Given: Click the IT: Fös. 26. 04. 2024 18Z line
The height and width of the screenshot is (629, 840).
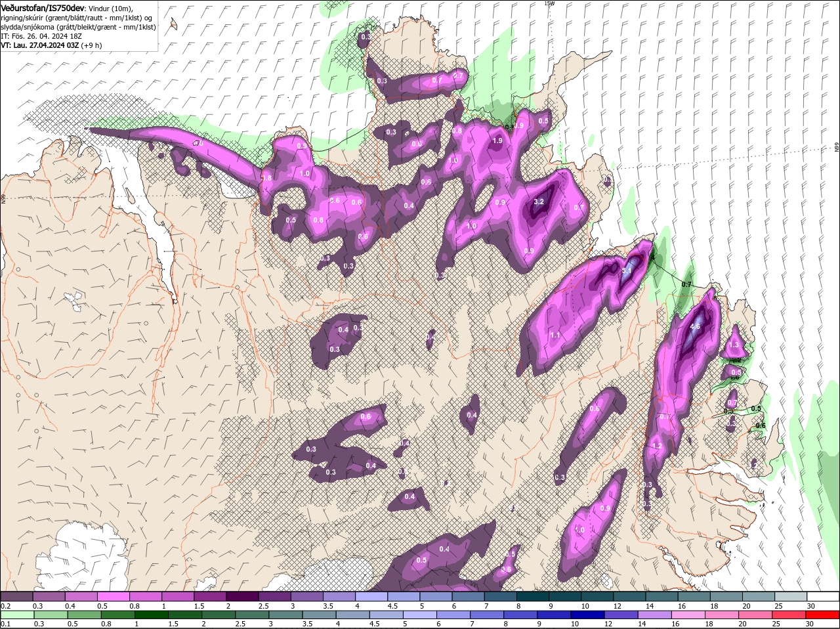Looking at the screenshot, I should (x=42, y=36).
